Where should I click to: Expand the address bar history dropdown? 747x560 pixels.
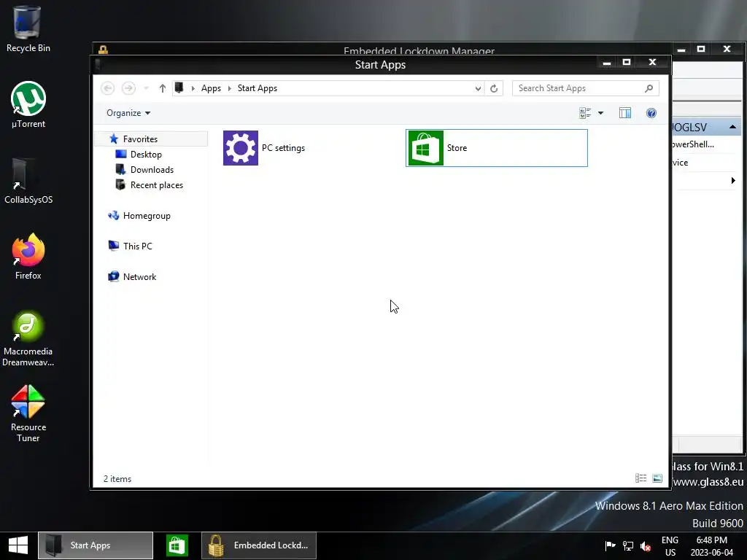tap(478, 88)
